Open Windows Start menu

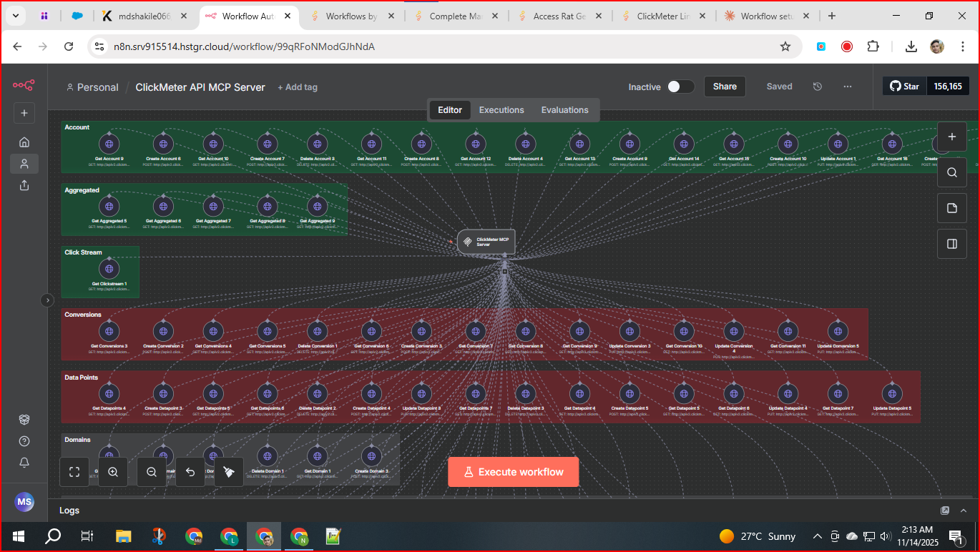tap(19, 536)
